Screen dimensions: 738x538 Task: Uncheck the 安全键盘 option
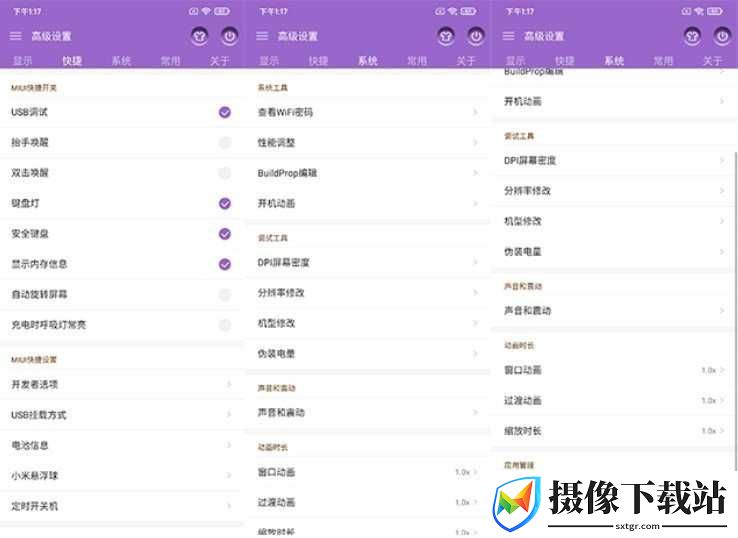225,233
